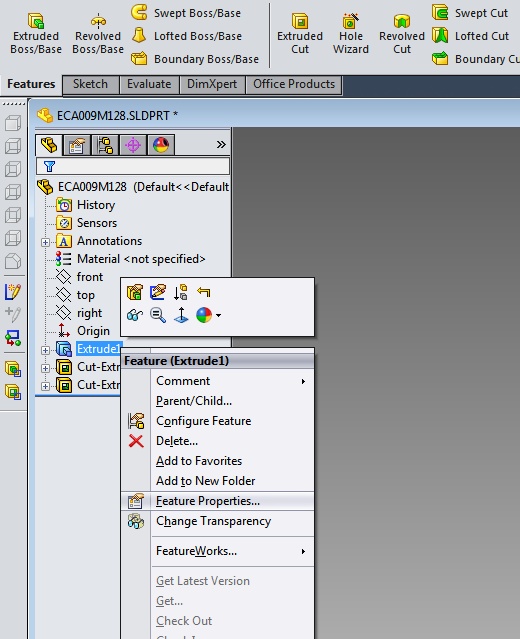The width and height of the screenshot is (520, 639).
Task: Click lower yellow block icon in left toolbar
Action: pyautogui.click(x=13, y=392)
